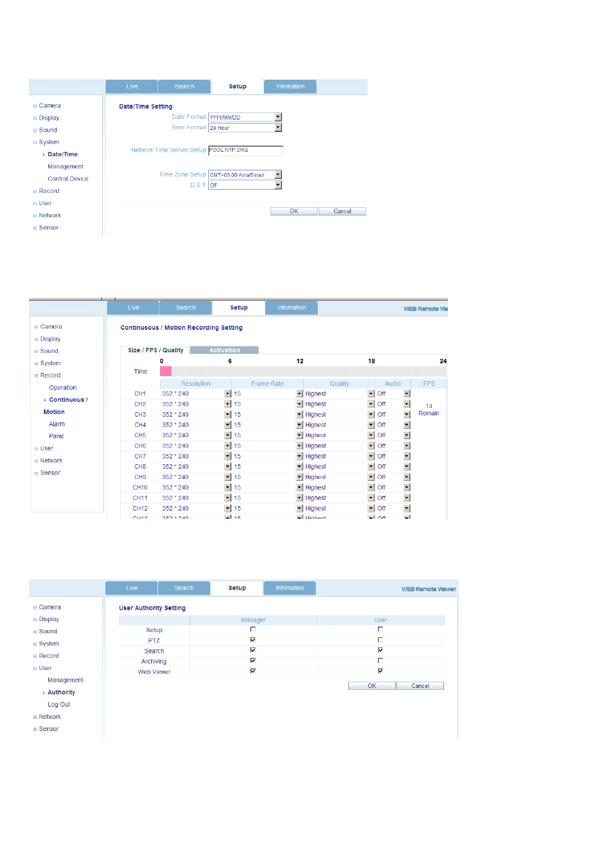Click OK in Date/Time Setting

pos(294,212)
